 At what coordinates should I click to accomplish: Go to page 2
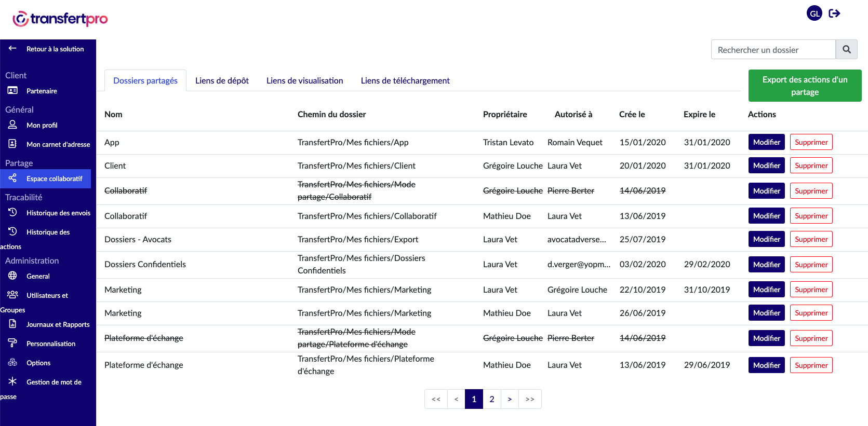click(492, 399)
